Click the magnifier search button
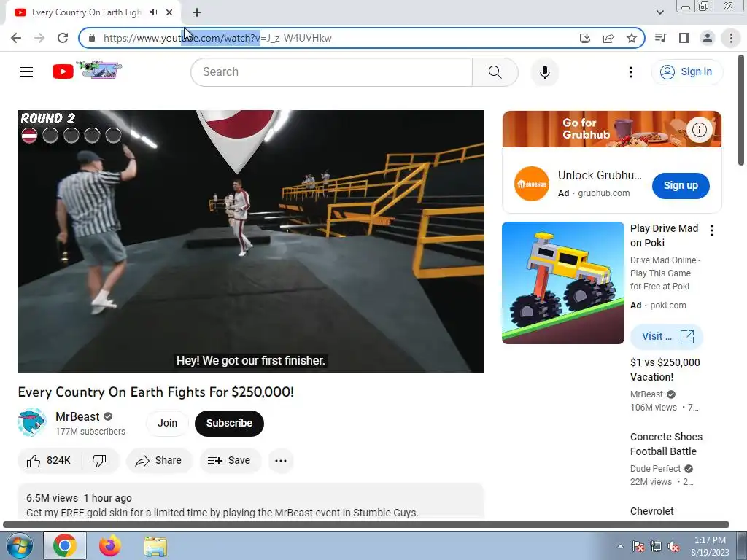Image resolution: width=747 pixels, height=560 pixels. [x=495, y=72]
